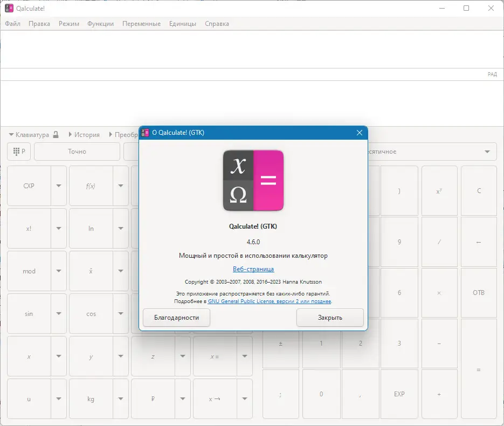The width and height of the screenshot is (504, 426).
Task: Click the kg unit button
Action: click(x=91, y=399)
